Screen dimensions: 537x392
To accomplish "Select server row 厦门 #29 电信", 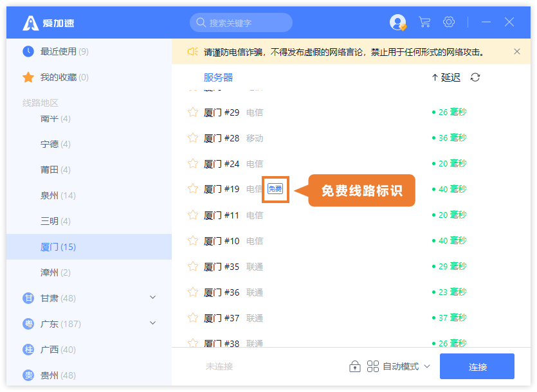I will click(x=351, y=112).
